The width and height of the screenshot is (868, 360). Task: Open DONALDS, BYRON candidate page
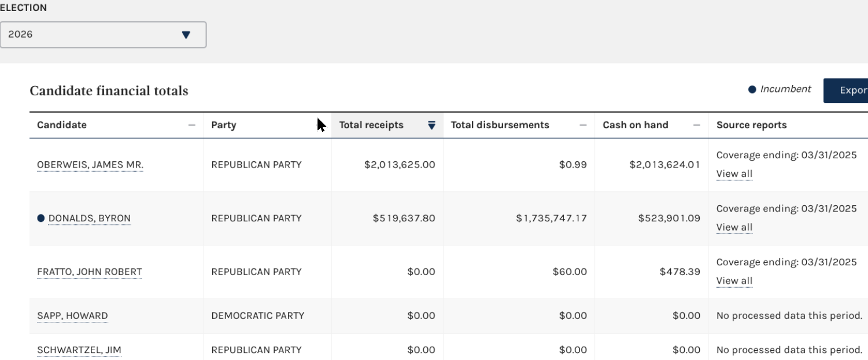point(90,218)
